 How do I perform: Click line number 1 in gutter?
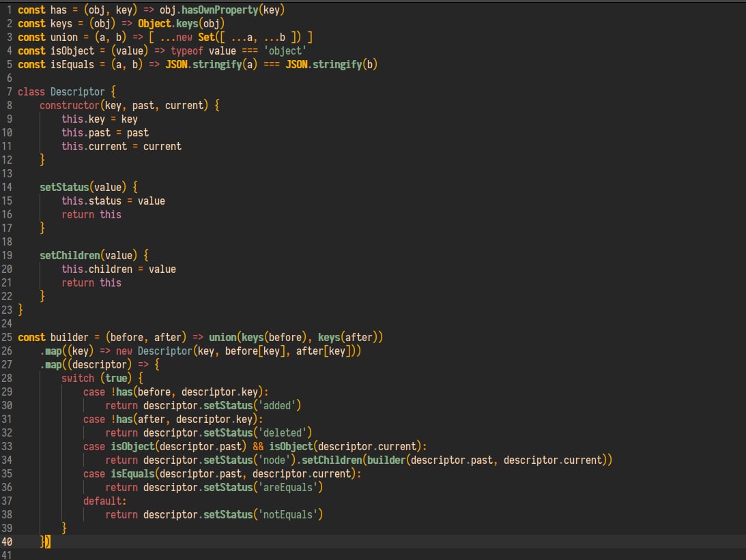9,10
